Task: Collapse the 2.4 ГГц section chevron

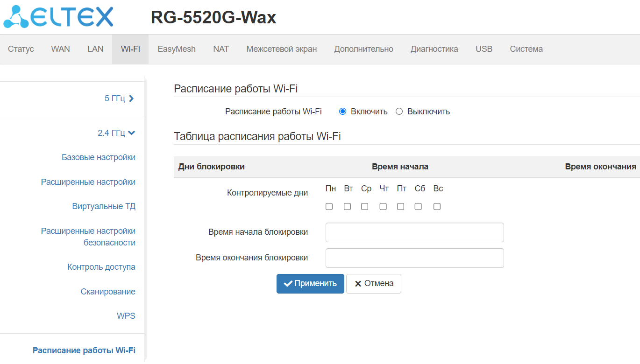Action: 131,133
